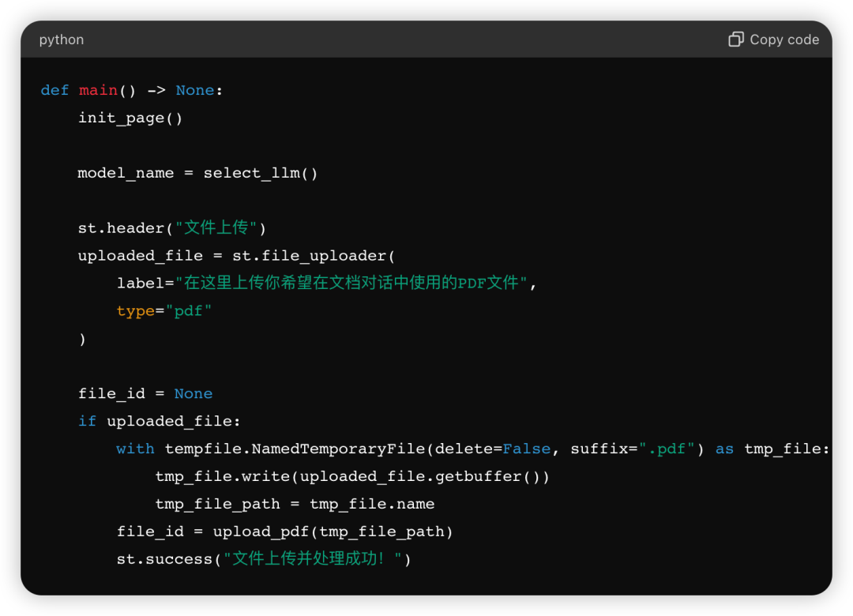Click the "False" value after delete=
Image resolution: width=853 pixels, height=616 pixels.
pos(527,449)
